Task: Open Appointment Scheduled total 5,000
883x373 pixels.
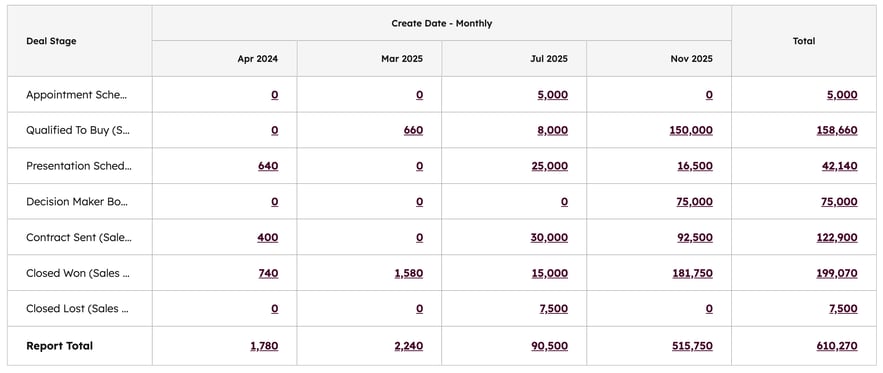Action: (842, 95)
